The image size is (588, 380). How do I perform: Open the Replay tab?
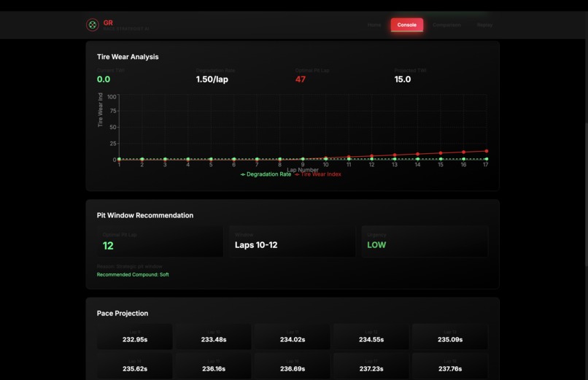click(x=485, y=25)
